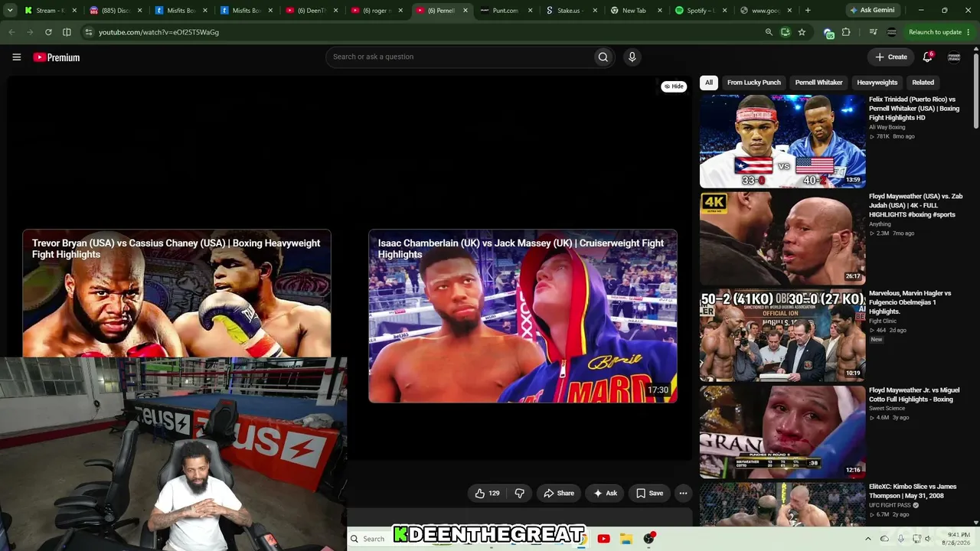Viewport: 980px width, 551px height.
Task: Close the Punt.com tab
Action: (530, 11)
